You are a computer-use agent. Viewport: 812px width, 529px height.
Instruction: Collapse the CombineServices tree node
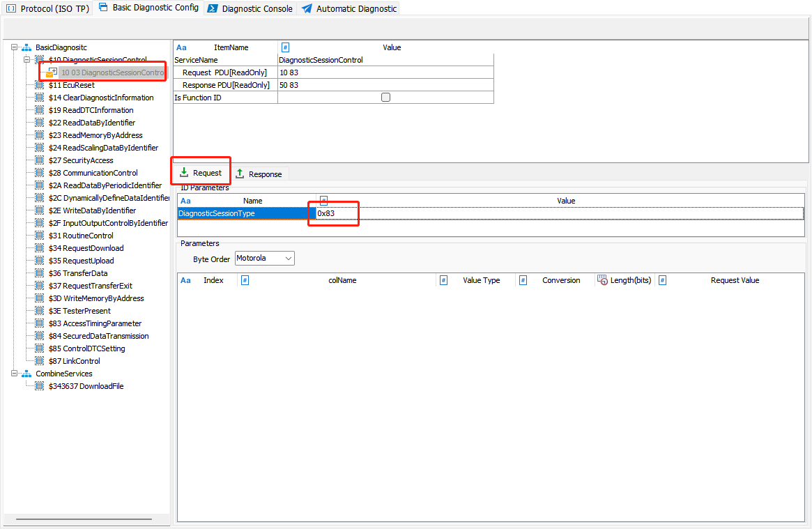pos(15,373)
